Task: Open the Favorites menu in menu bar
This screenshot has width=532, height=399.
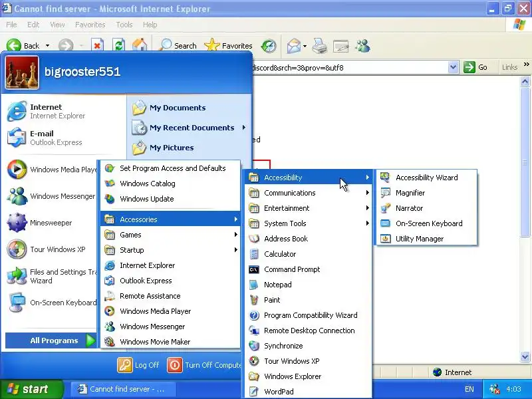Action: pos(90,25)
